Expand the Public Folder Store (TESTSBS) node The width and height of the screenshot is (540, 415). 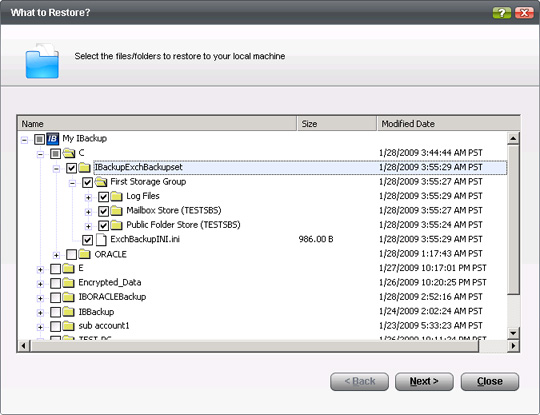point(89,226)
